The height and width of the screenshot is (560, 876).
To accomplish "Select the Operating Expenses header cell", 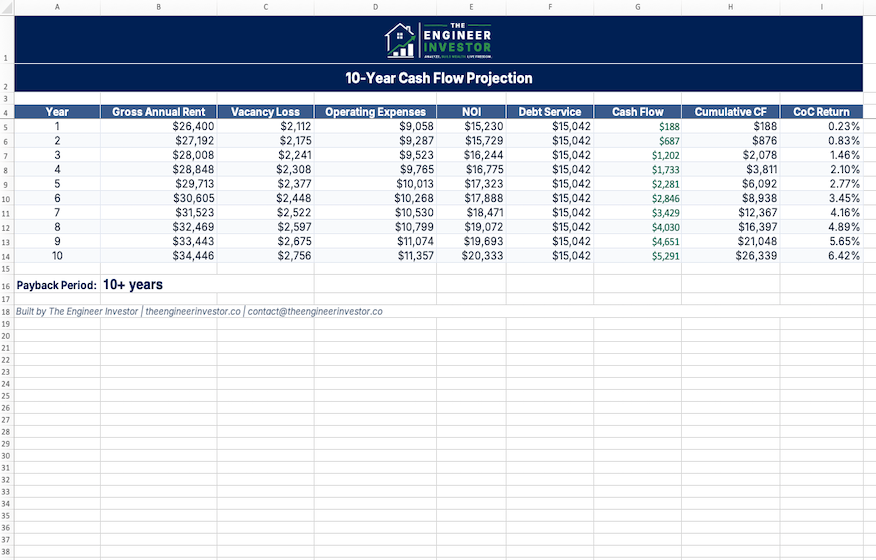I will coord(375,112).
